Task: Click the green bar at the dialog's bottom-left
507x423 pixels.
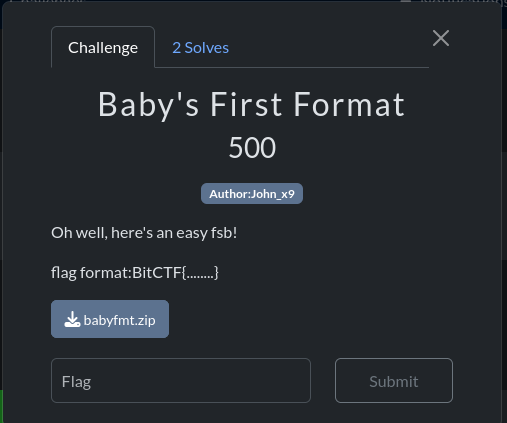Action: [x=1, y=406]
